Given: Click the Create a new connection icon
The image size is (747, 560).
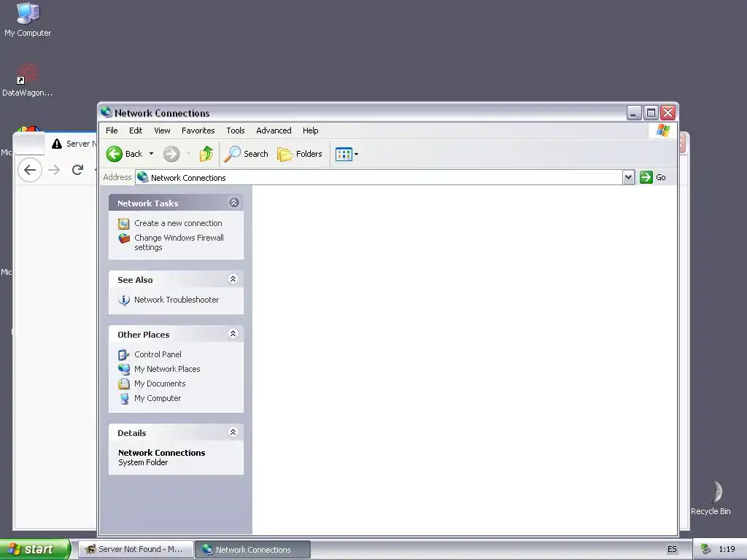Looking at the screenshot, I should pyautogui.click(x=124, y=224).
